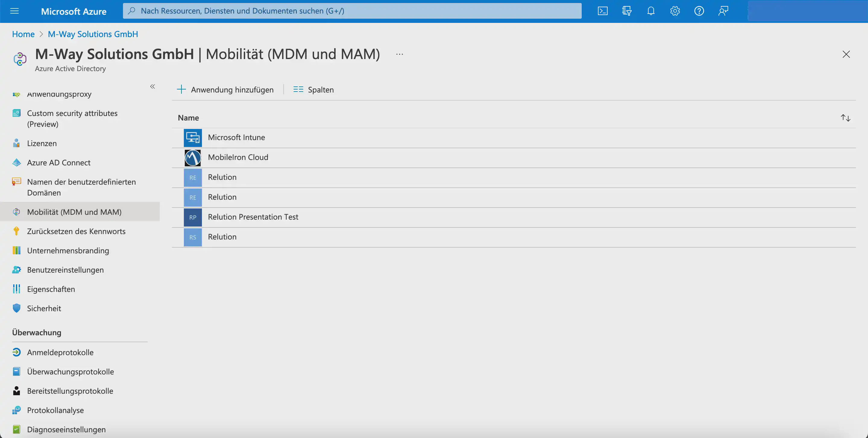Open Cloud Shell from the top bar
Viewport: 868px width, 438px height.
coord(602,11)
